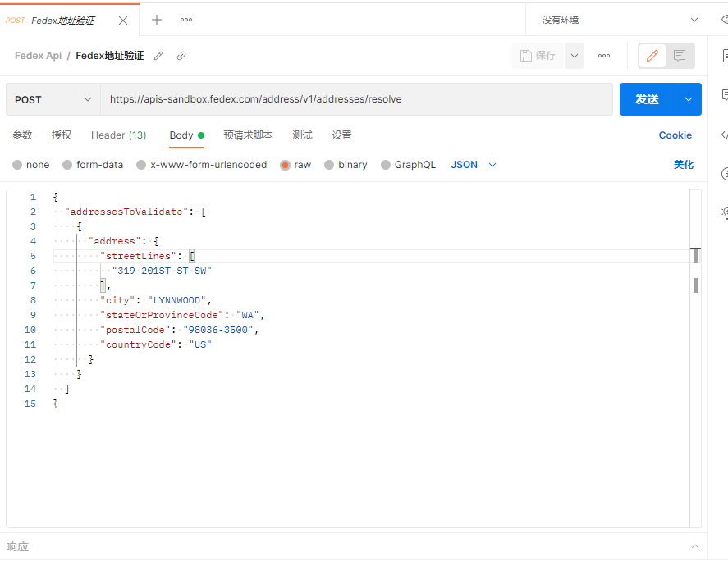The height and width of the screenshot is (561, 728).
Task: Open the Header (13) tab
Action: point(118,135)
